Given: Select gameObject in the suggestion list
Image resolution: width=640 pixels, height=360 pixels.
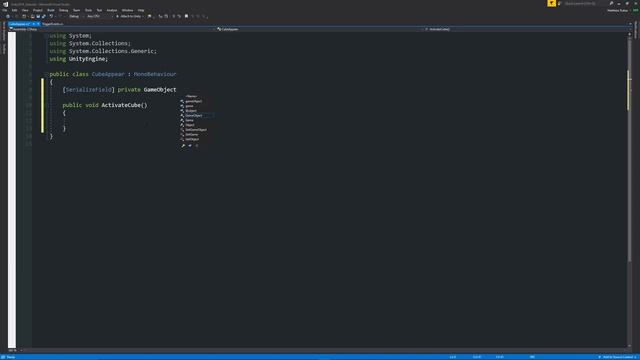Looking at the screenshot, I should click(193, 101).
